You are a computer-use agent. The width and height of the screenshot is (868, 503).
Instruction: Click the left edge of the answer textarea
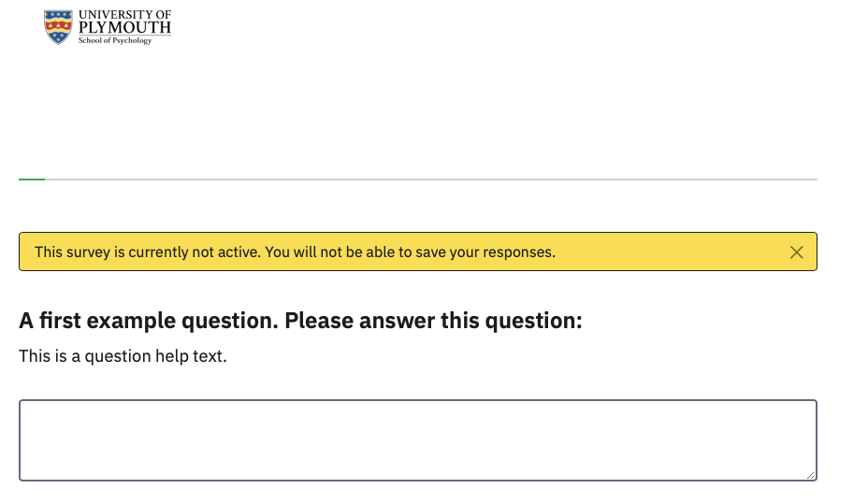click(21, 440)
